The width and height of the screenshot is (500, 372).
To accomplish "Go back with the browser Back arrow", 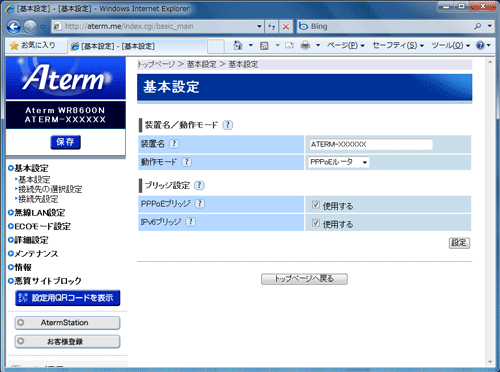I will click(x=14, y=27).
